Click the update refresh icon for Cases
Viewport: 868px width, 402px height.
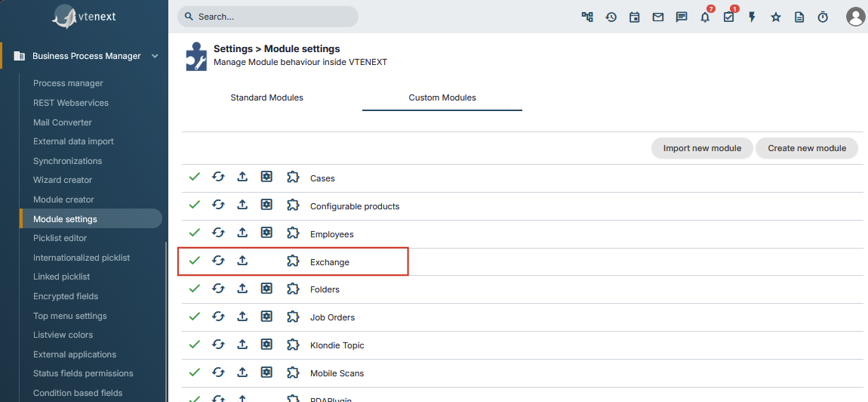coord(218,177)
